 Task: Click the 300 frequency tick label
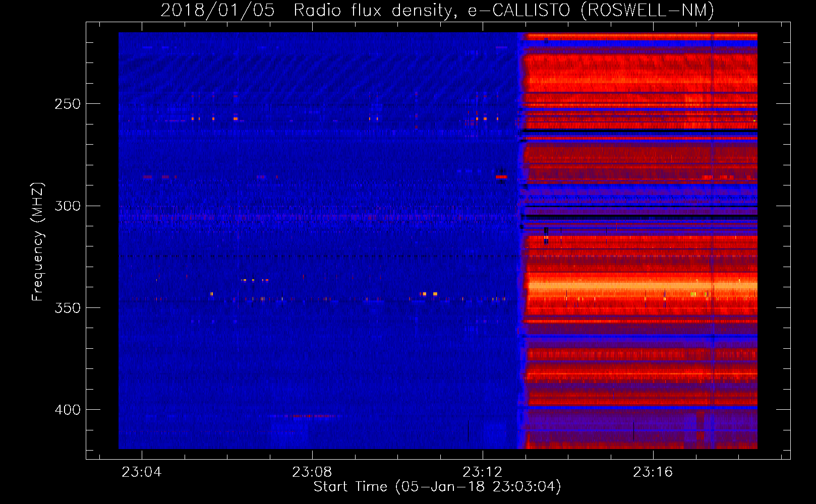coord(68,206)
